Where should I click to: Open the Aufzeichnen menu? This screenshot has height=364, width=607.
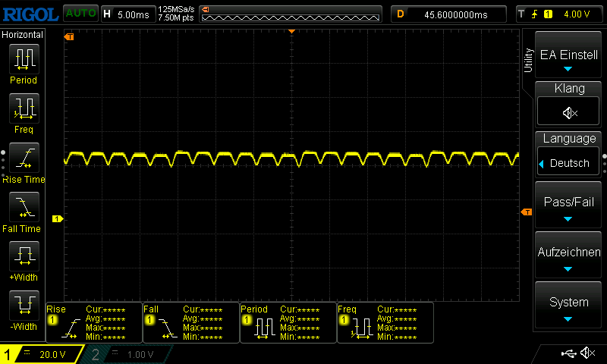569,256
